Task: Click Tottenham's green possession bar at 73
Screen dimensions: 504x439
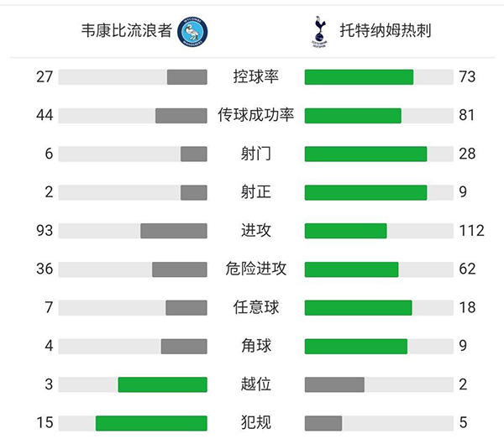Action: pyautogui.click(x=359, y=77)
